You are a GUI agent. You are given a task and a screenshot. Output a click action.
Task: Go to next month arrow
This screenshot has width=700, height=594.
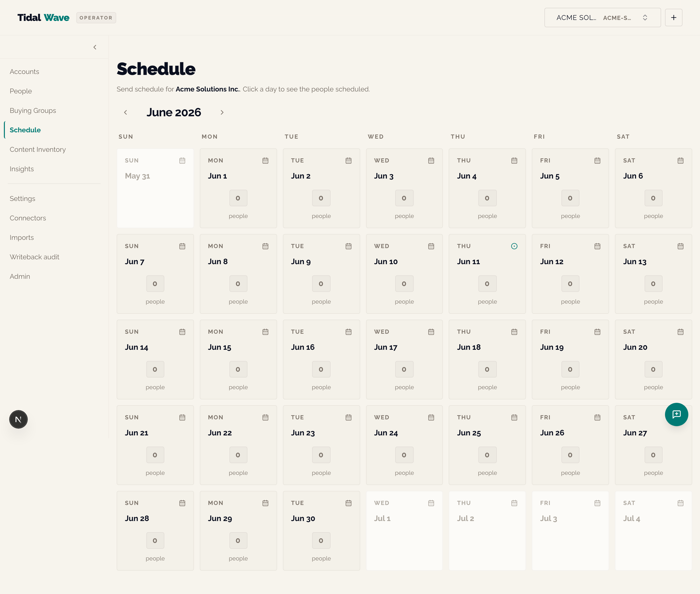click(222, 112)
